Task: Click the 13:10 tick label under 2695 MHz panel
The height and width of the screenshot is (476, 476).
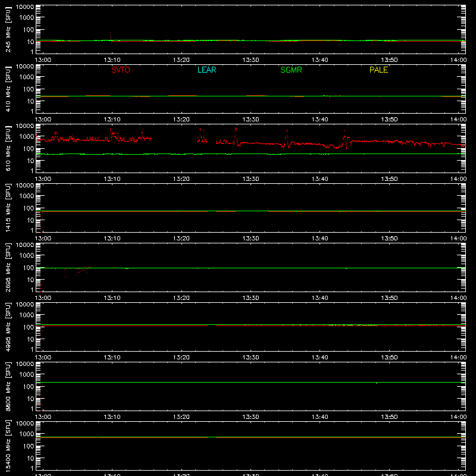Action: 112,298
